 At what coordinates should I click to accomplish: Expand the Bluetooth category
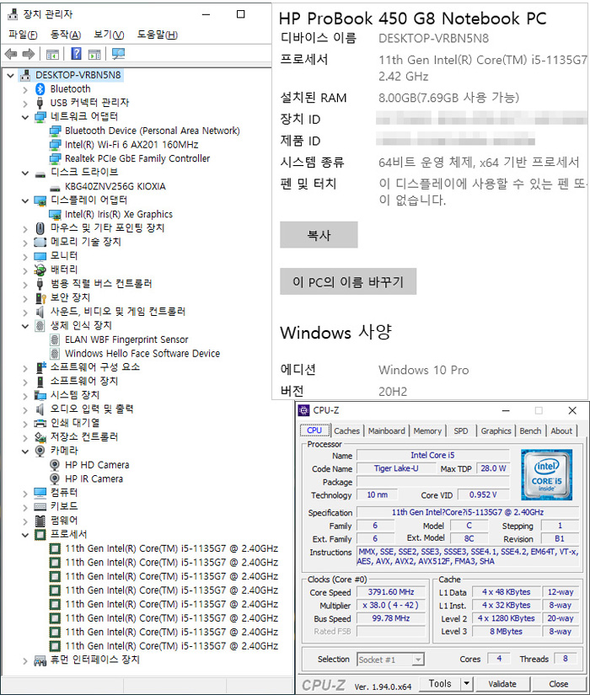[x=25, y=90]
